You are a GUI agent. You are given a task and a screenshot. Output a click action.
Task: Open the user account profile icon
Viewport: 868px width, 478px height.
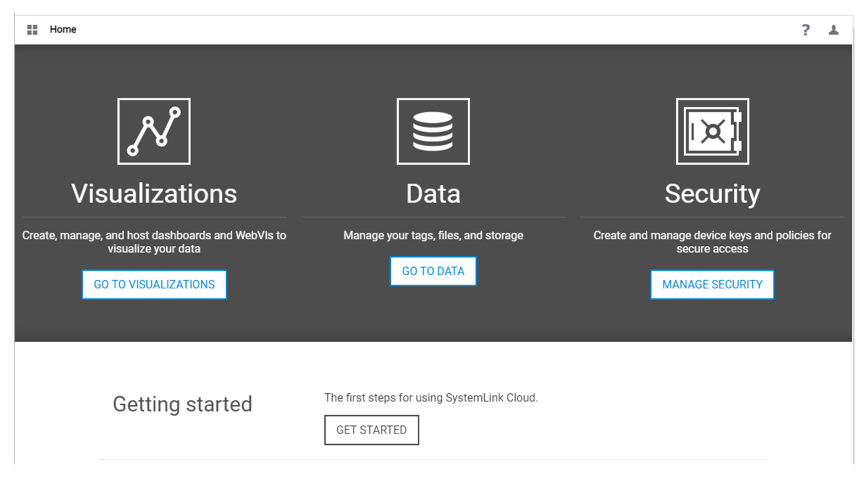coord(834,30)
